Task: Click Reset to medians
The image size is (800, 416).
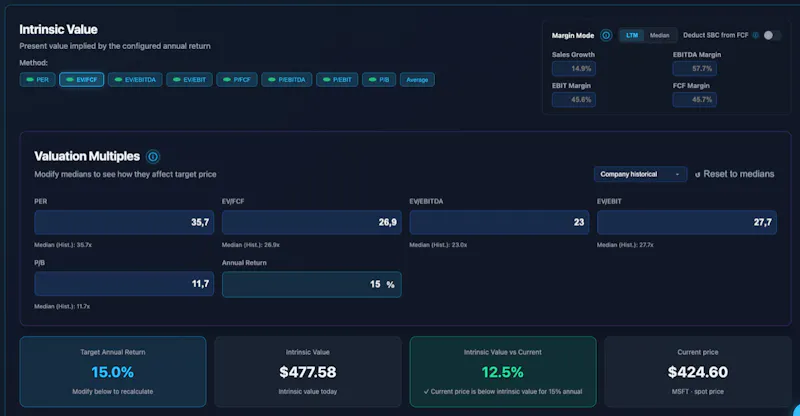Action: [734, 174]
